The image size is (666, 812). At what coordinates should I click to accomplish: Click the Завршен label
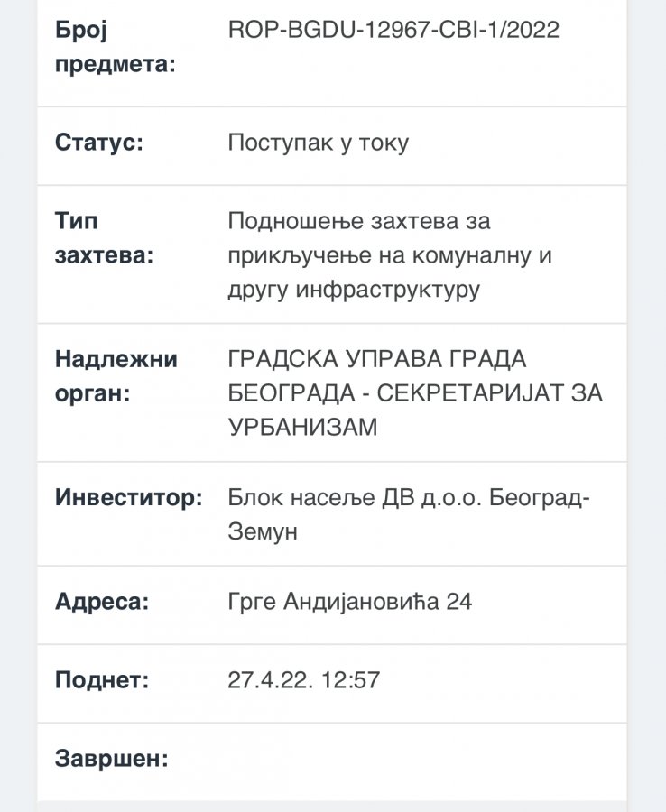tap(112, 758)
